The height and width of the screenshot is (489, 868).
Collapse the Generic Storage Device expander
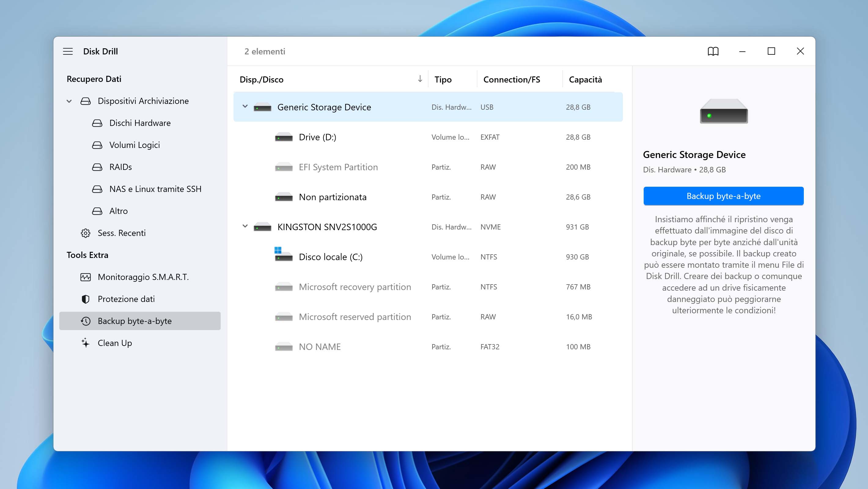[x=244, y=107]
